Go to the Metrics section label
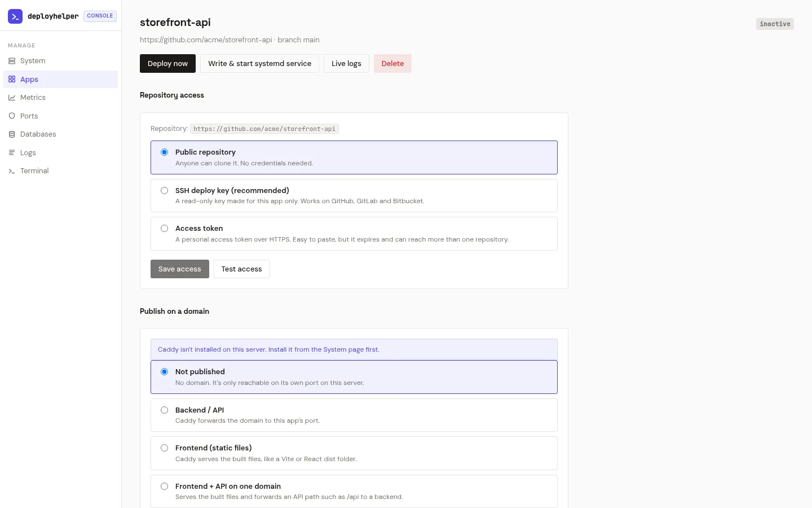 33,98
